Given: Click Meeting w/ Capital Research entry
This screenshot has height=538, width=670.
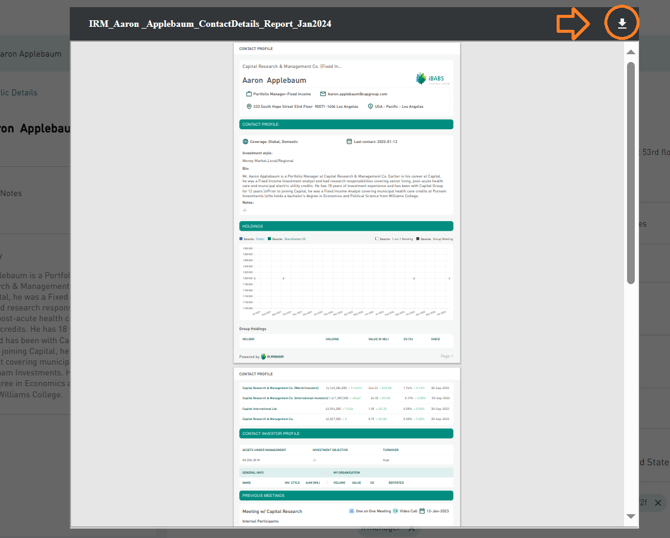Looking at the screenshot, I should tap(272, 512).
